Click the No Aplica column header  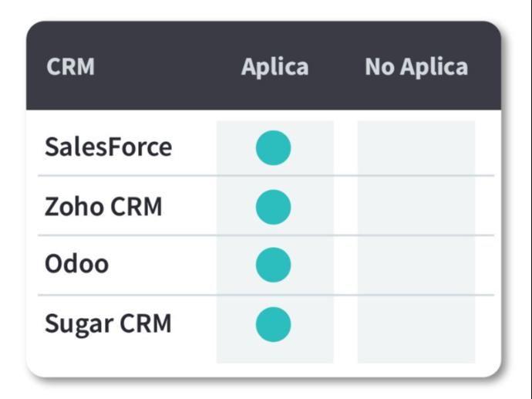coord(416,67)
